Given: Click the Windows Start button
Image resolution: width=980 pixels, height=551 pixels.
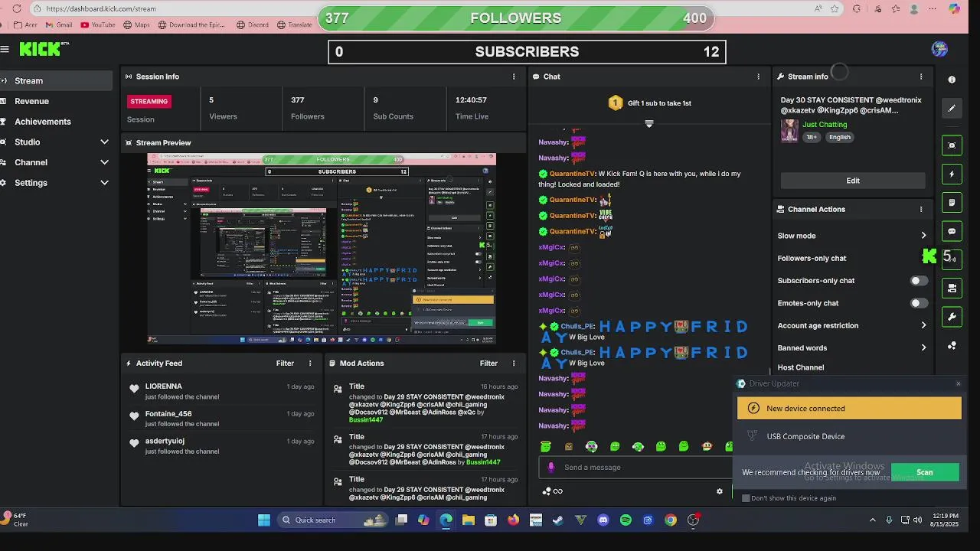Looking at the screenshot, I should [264, 520].
